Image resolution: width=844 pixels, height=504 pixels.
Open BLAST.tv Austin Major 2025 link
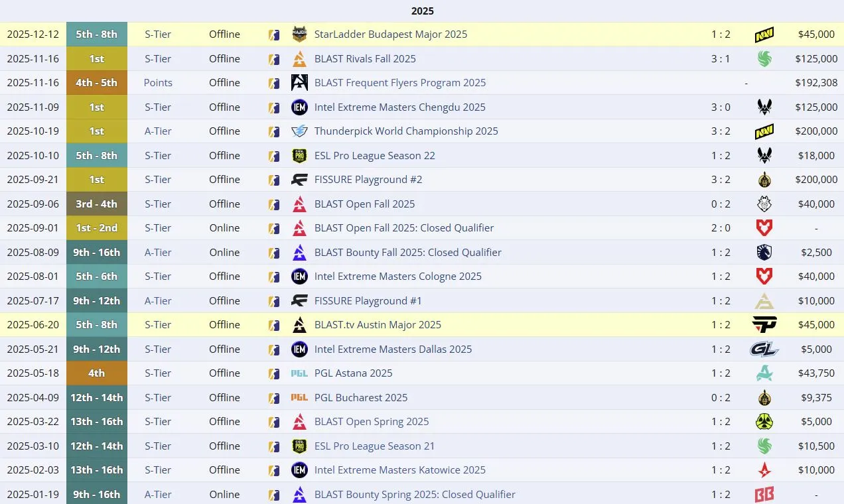tap(378, 325)
